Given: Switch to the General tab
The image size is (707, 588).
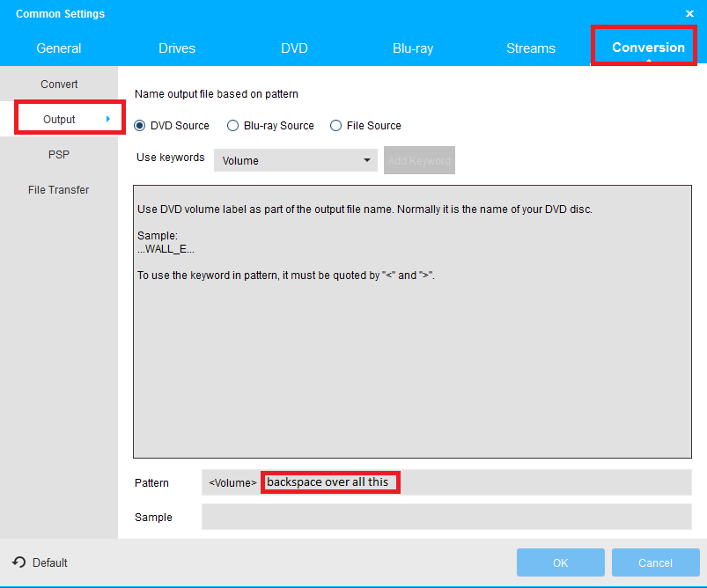Looking at the screenshot, I should [x=59, y=48].
